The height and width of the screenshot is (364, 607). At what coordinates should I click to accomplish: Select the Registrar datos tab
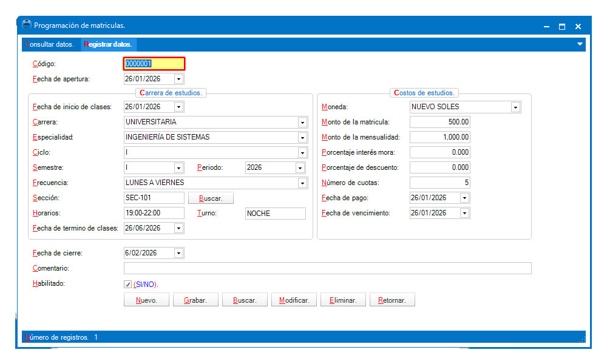point(108,44)
